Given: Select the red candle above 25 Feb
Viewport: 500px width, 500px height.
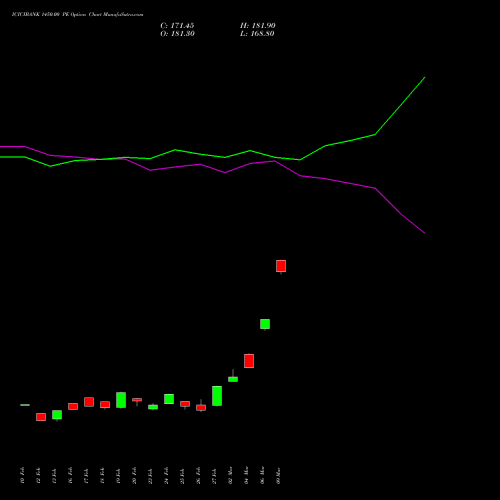Looking at the screenshot, I should point(185,404).
